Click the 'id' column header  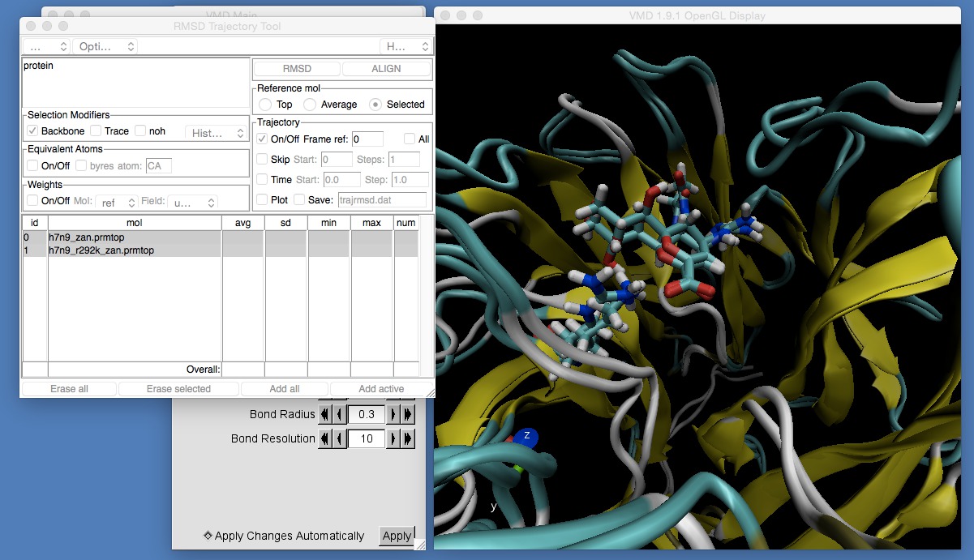coord(35,222)
